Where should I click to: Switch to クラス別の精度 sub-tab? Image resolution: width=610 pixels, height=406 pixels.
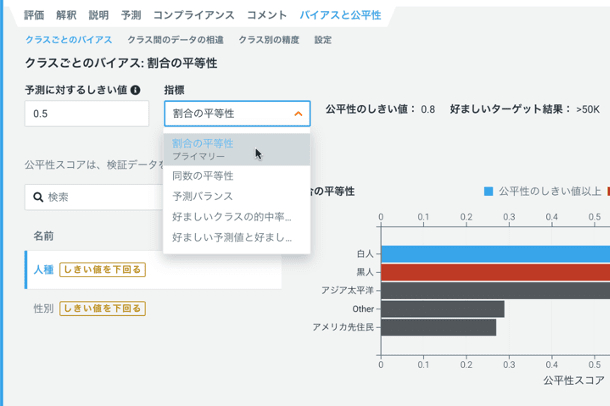(268, 40)
